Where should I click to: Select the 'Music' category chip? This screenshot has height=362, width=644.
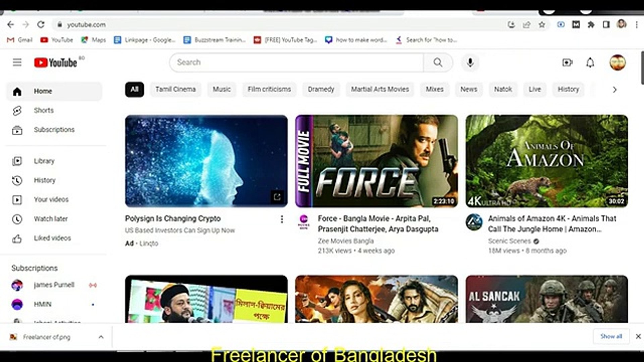point(221,89)
